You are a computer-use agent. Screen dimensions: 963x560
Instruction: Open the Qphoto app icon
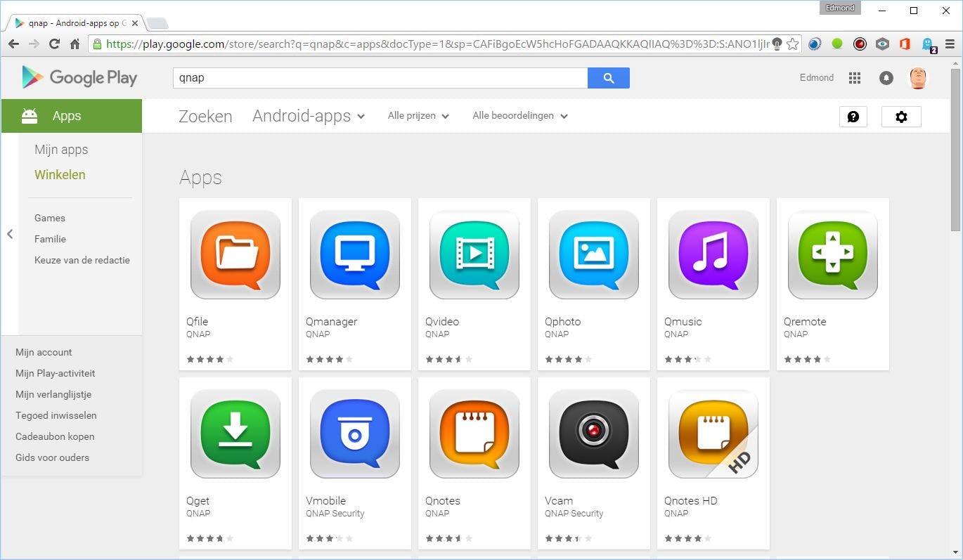click(x=594, y=254)
